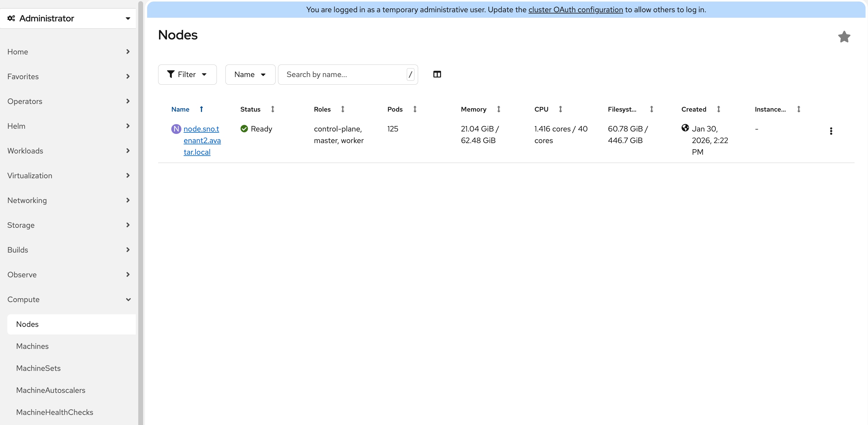Click the purple N node badge

pos(176,129)
